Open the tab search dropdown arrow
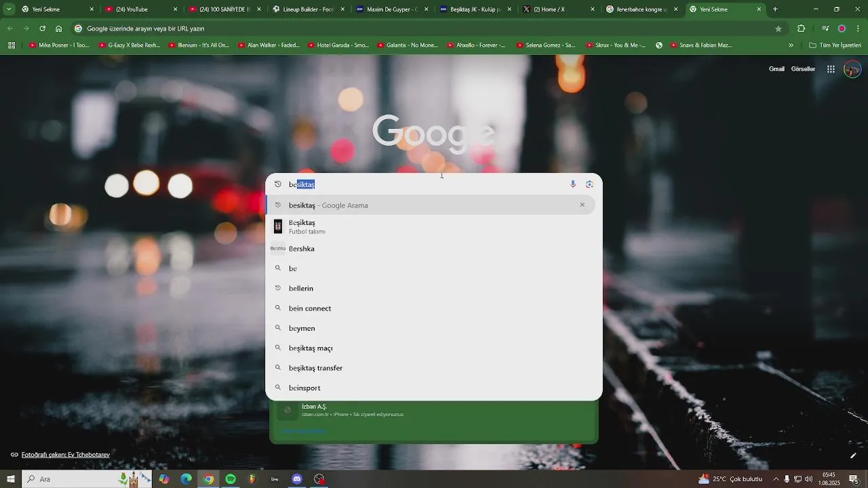 point(9,9)
